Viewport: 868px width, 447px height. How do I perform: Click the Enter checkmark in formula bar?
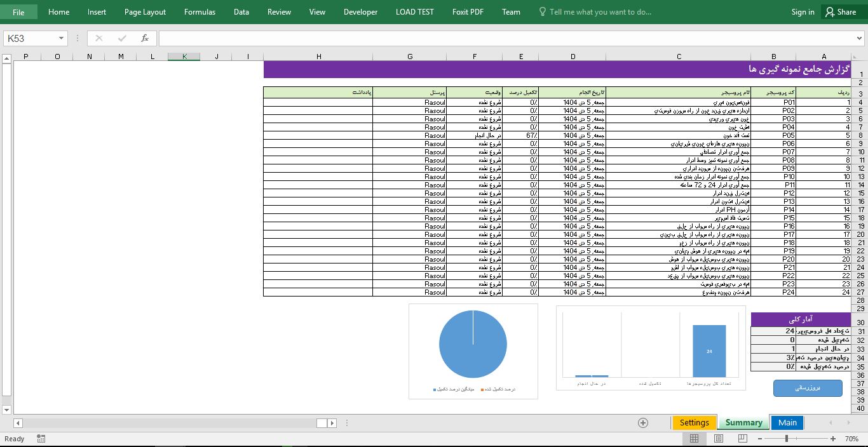click(x=122, y=38)
